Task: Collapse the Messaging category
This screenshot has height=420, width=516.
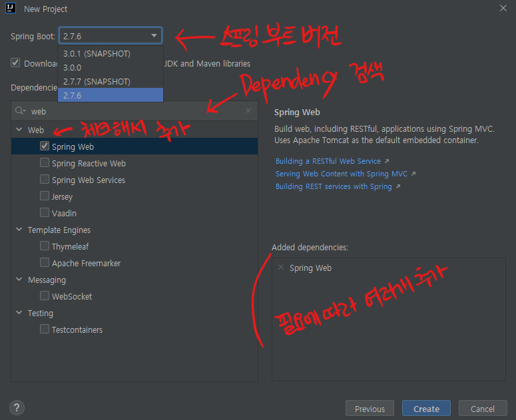Action: [19, 280]
